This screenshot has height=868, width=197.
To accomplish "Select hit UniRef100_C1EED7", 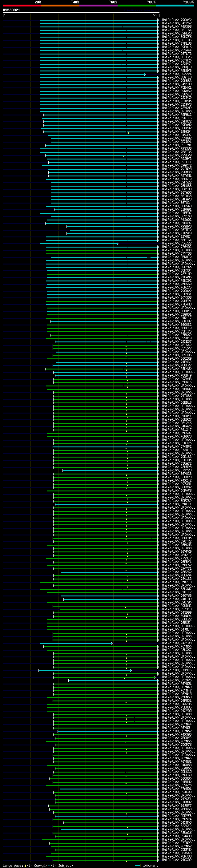I will pos(177,213).
